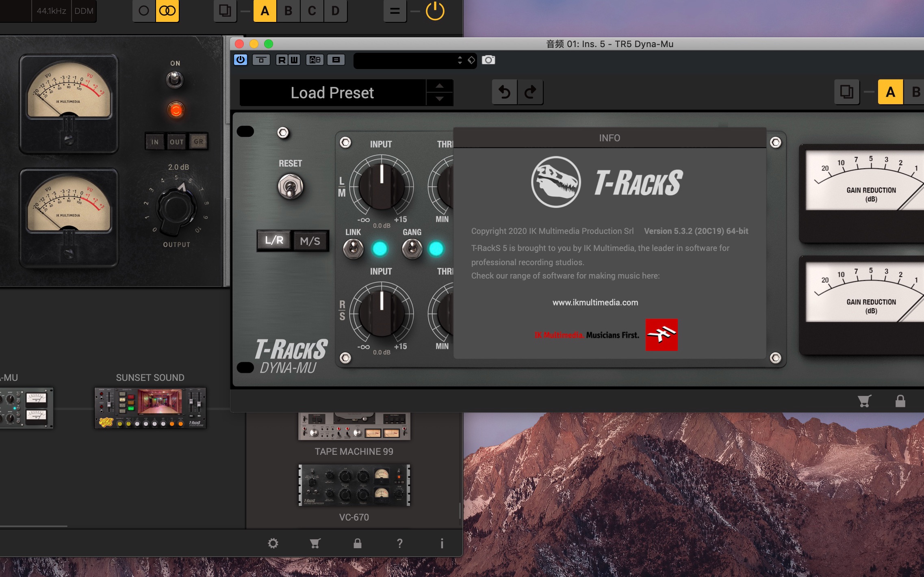Click the undo arrow button
Image resolution: width=924 pixels, height=577 pixels.
click(505, 93)
